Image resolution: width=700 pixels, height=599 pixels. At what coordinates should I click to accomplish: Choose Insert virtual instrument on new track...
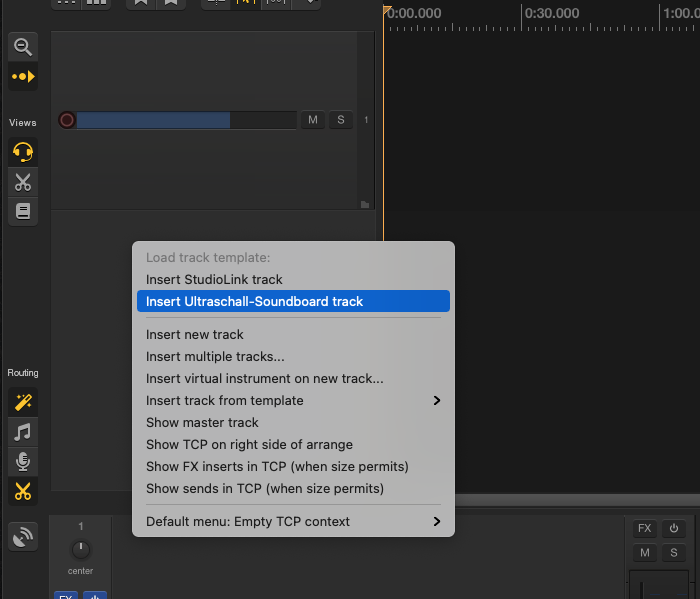pos(293,379)
